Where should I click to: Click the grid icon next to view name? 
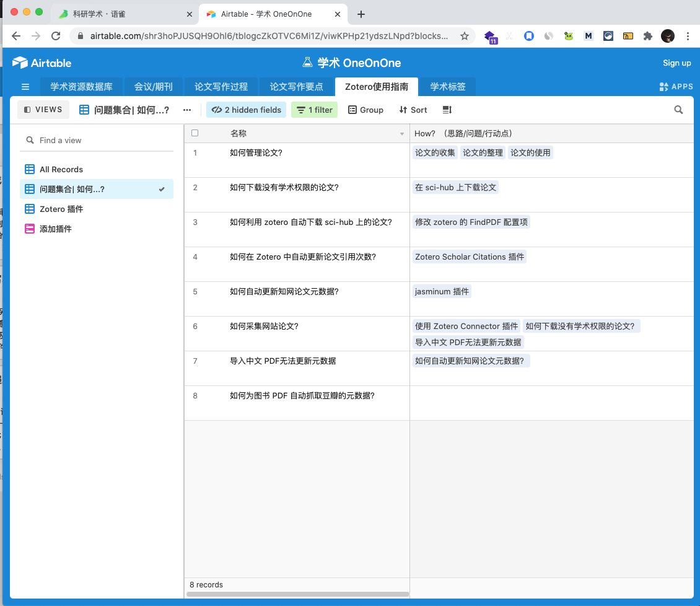click(x=84, y=110)
